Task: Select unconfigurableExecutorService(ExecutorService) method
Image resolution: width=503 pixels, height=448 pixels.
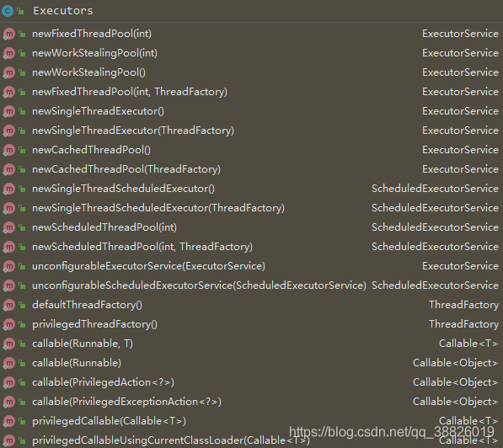Action: [x=149, y=266]
